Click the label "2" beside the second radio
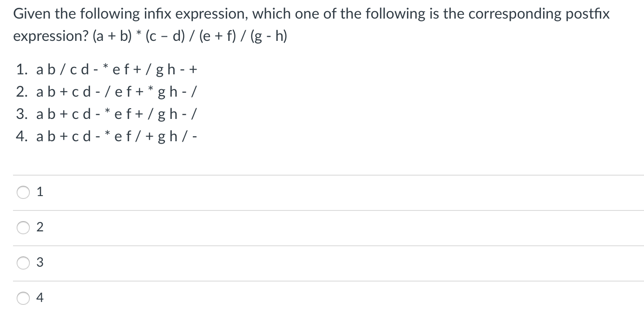 (39, 227)
